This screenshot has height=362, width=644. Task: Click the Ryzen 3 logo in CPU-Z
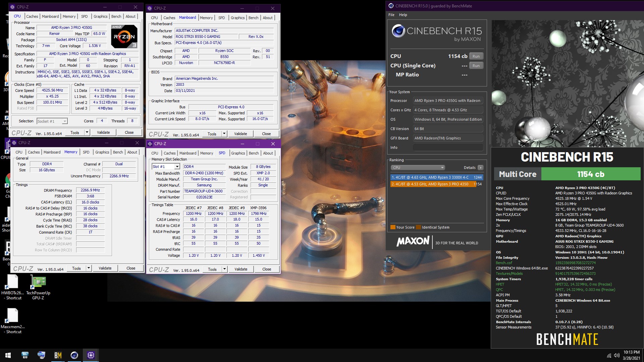[x=124, y=36]
